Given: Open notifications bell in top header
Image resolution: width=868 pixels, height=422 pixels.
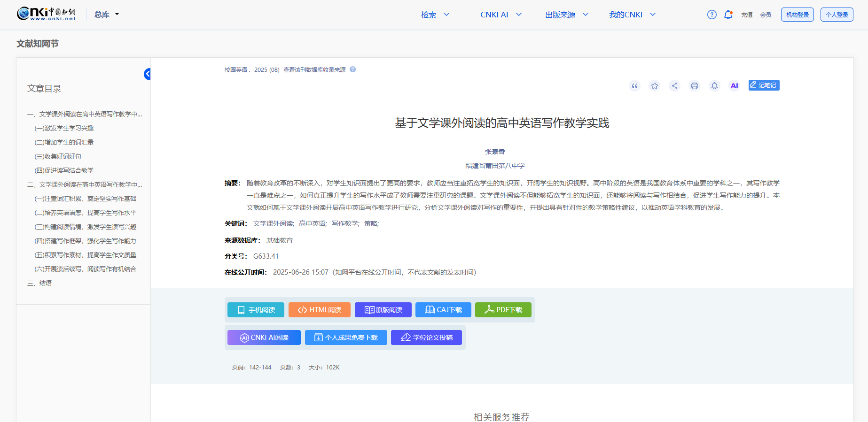Looking at the screenshot, I should point(728,15).
